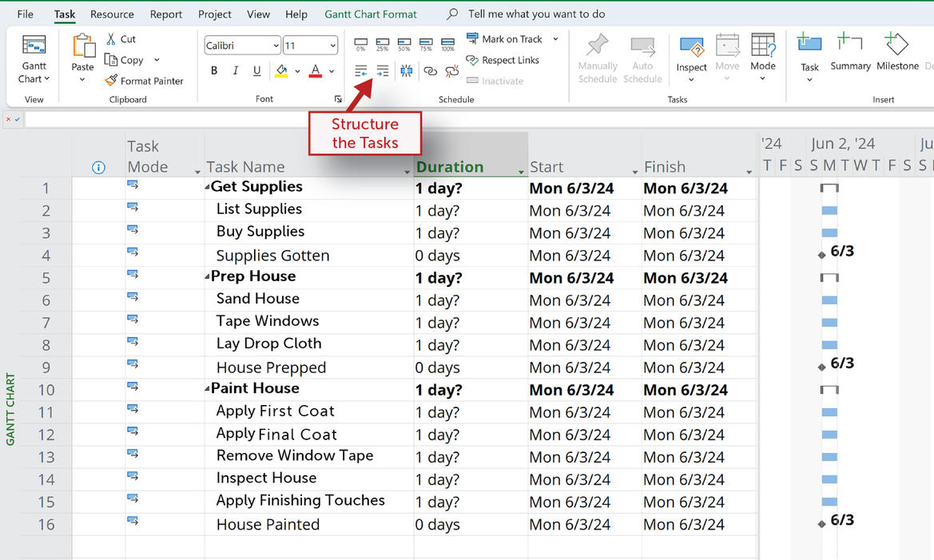
Task: Apply the red font color
Action: pyautogui.click(x=316, y=71)
